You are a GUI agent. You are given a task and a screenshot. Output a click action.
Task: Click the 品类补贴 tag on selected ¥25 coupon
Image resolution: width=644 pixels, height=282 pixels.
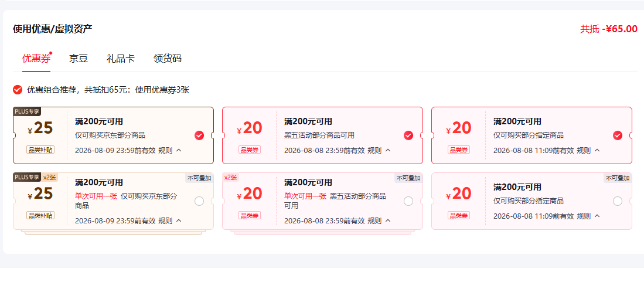pos(40,150)
